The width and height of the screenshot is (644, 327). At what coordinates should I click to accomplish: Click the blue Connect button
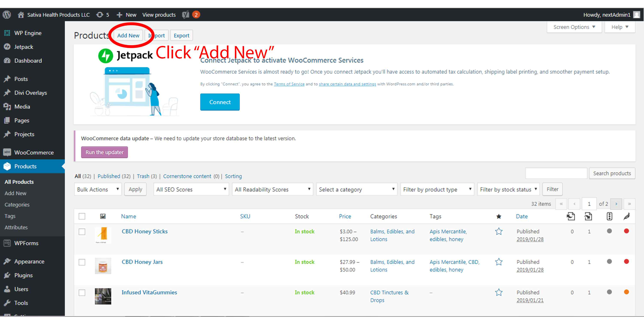[x=220, y=102]
